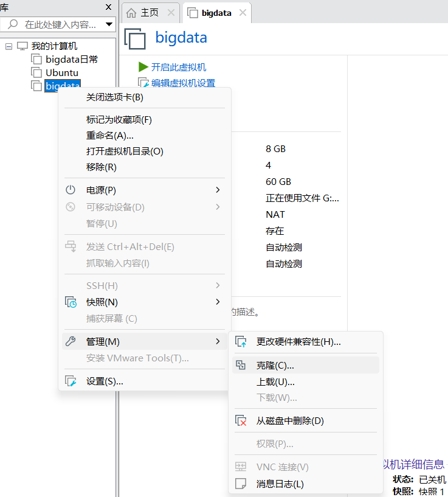Open the library search dropdown arrow
448x497 pixels.
(109, 24)
